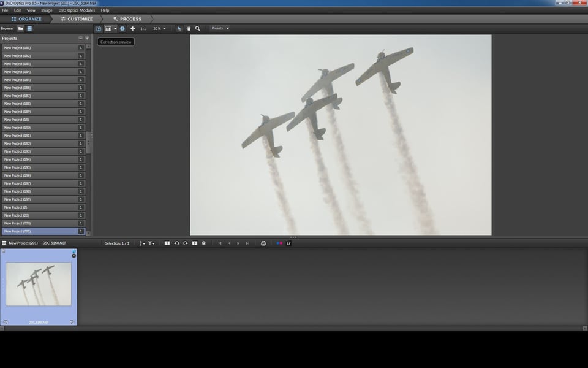Rotate image right
The image size is (588, 368).
pyautogui.click(x=185, y=243)
